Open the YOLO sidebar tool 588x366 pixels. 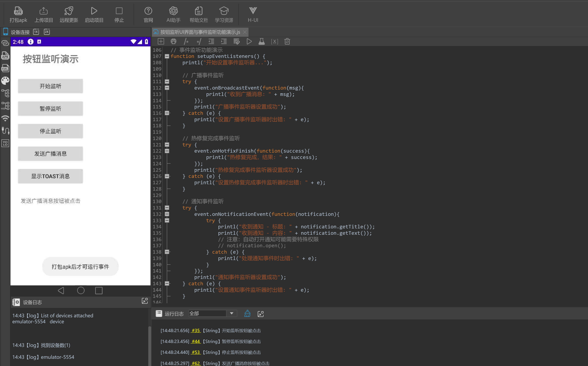[5, 143]
